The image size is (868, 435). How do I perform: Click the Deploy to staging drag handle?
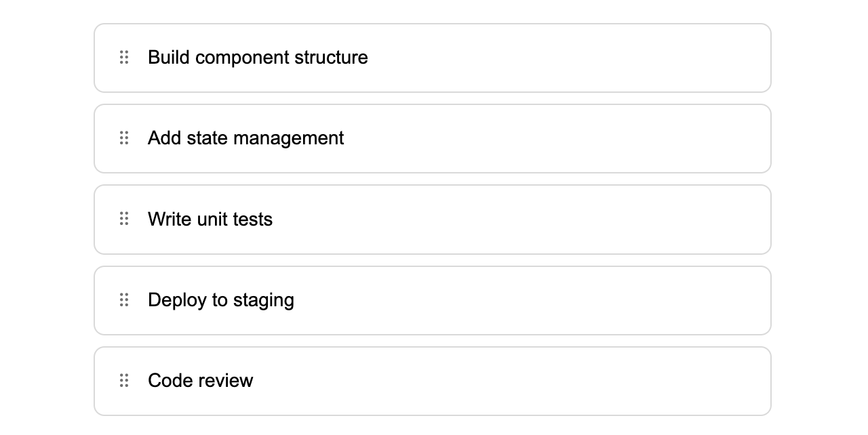click(124, 299)
